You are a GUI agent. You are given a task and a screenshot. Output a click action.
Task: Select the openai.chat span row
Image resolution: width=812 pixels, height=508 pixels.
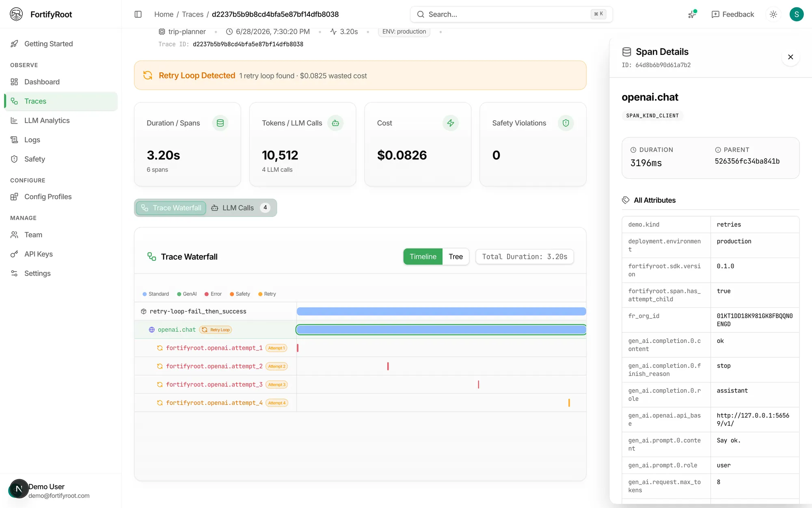point(360,330)
